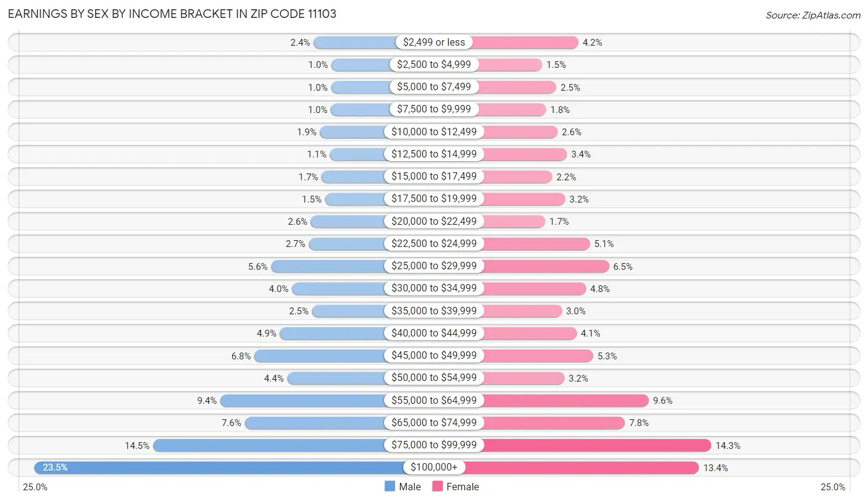868x502 pixels.
Task: Select the $25,000 to $29,999 bracket label
Action: click(x=434, y=266)
